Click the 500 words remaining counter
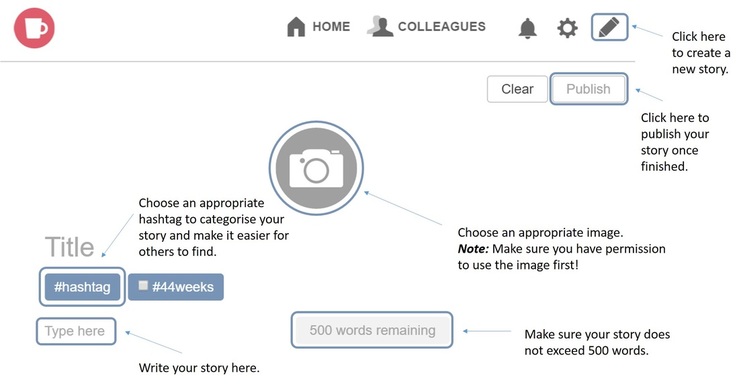Image resolution: width=739 pixels, height=384 pixels. tap(372, 330)
